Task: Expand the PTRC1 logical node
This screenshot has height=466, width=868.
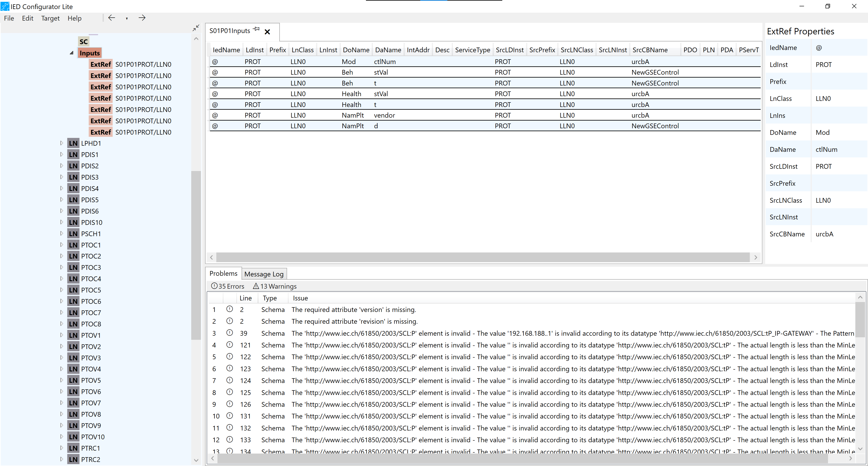Action: (x=61, y=448)
